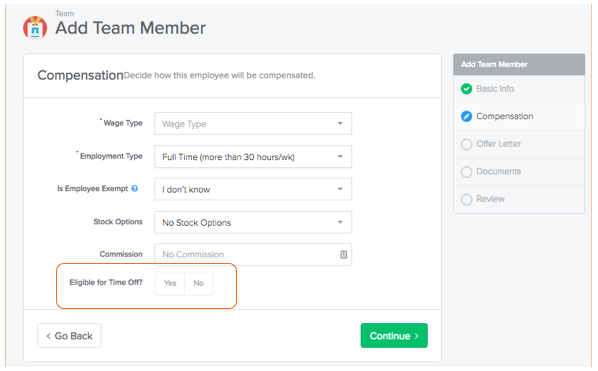The width and height of the screenshot is (598, 371).
Task: Click the Team badge icon beside the title
Action: click(35, 28)
